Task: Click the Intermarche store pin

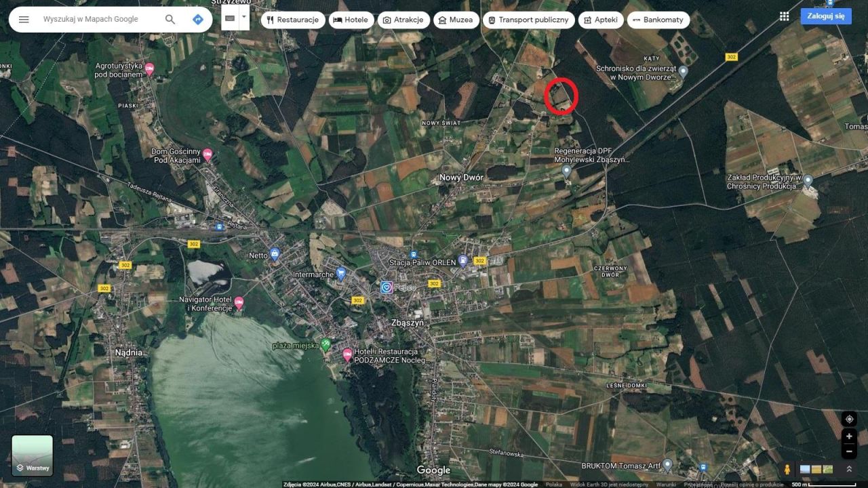Action: [x=341, y=274]
